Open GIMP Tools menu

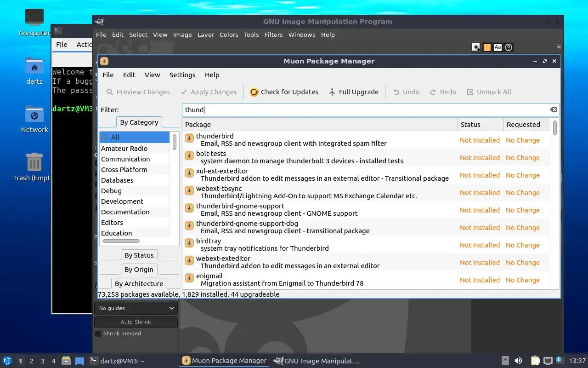click(x=251, y=34)
